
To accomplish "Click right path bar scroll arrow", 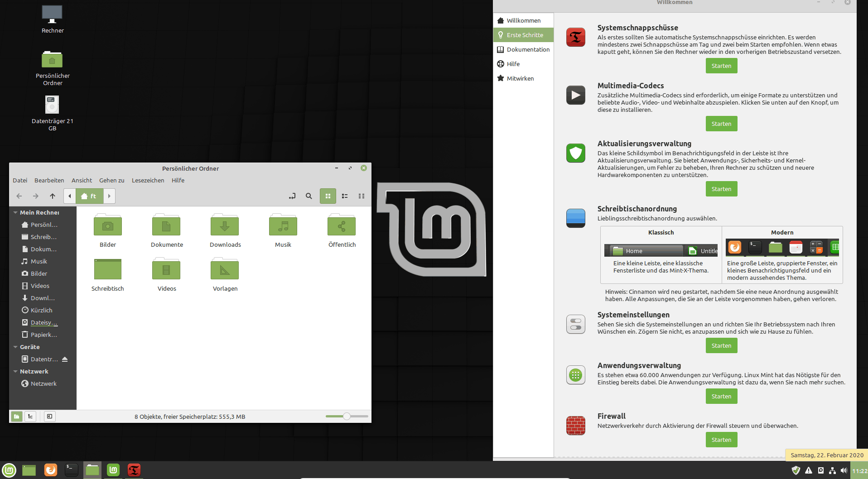I will click(109, 196).
